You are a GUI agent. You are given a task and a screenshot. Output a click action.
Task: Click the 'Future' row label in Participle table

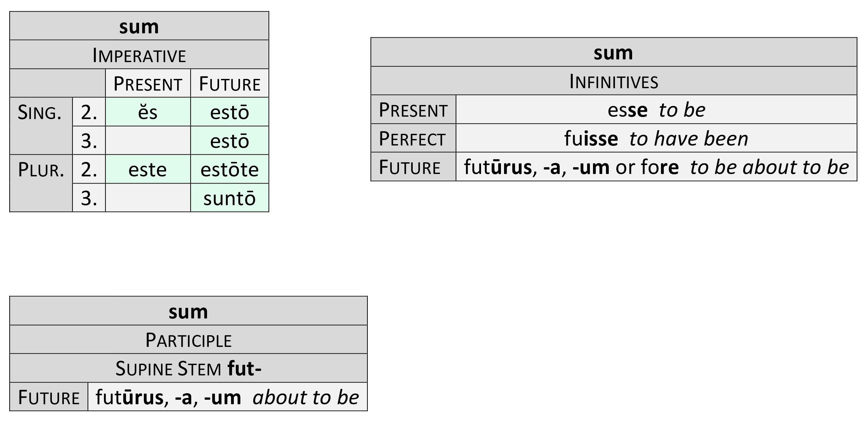click(x=49, y=397)
